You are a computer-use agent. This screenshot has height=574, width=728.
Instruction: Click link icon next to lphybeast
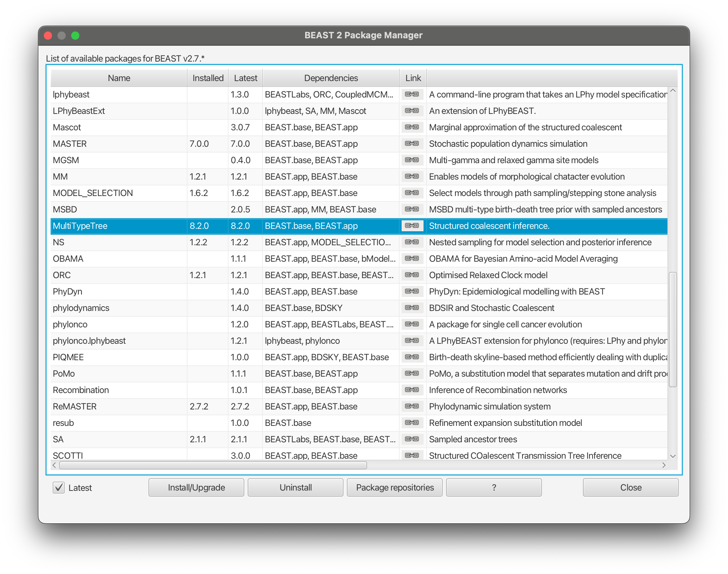pos(412,94)
